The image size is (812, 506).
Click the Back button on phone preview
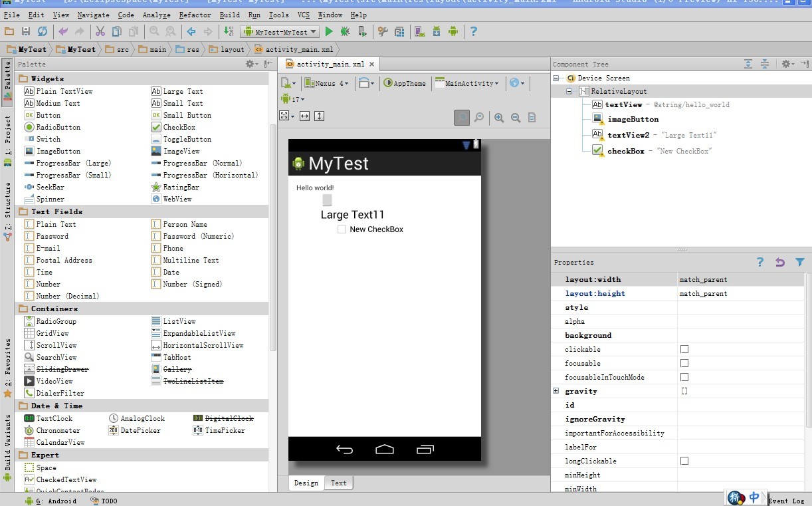pyautogui.click(x=344, y=449)
